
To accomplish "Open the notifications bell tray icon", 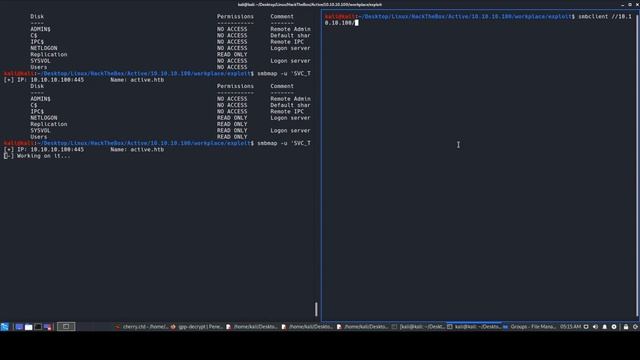I will 604,327.
